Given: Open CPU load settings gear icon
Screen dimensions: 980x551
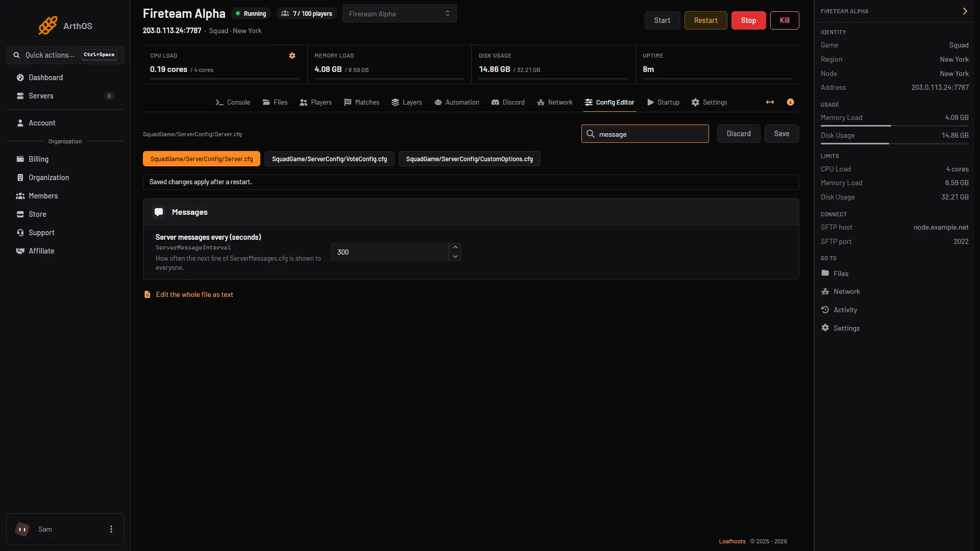Looking at the screenshot, I should point(292,56).
